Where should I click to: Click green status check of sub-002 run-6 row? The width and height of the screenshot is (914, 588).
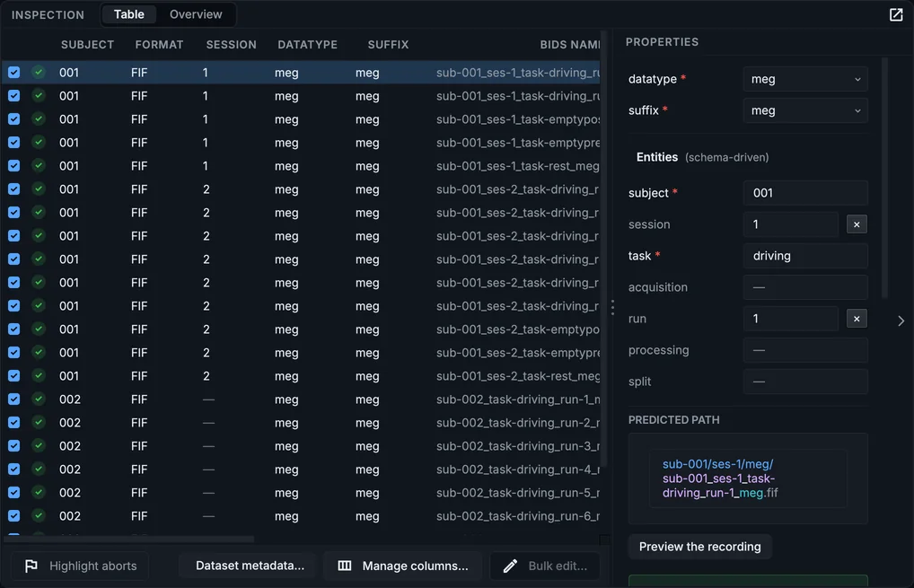[39, 516]
